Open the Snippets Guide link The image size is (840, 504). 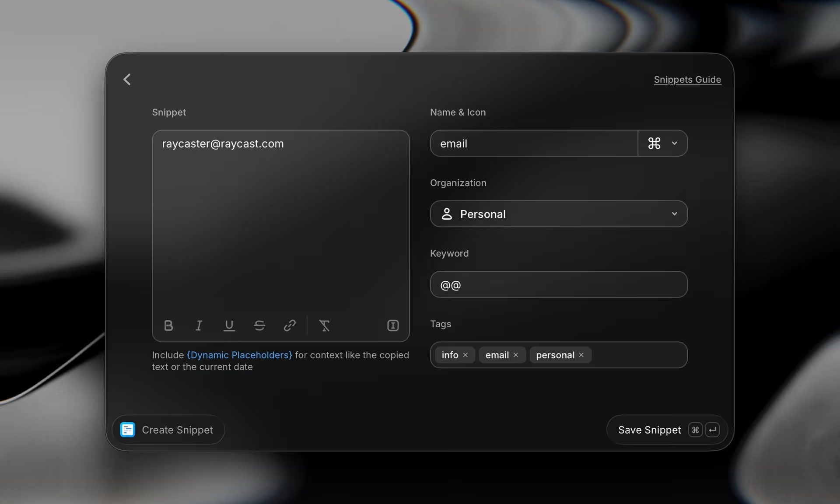[687, 79]
